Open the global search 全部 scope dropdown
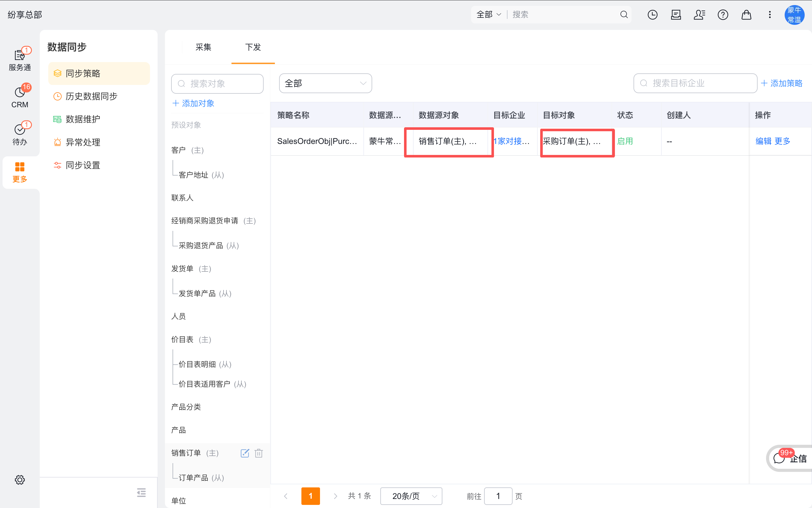The image size is (812, 508). (x=489, y=14)
